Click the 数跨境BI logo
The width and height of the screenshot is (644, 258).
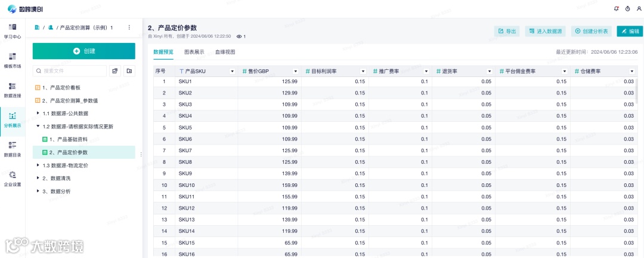click(x=25, y=8)
